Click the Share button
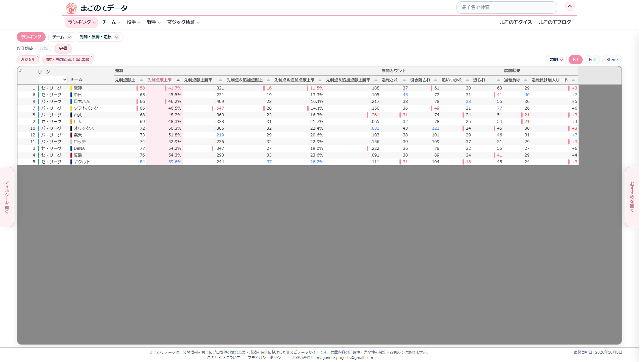The height and width of the screenshot is (362, 644). point(612,60)
